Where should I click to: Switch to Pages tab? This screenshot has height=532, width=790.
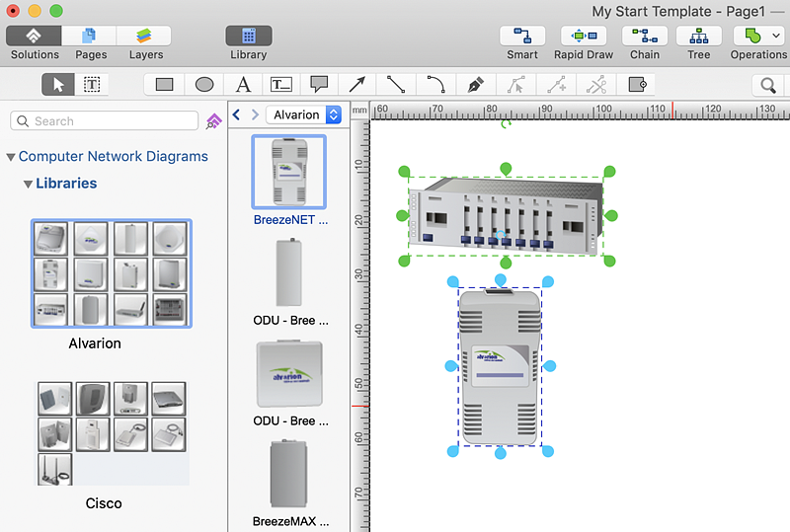[91, 37]
